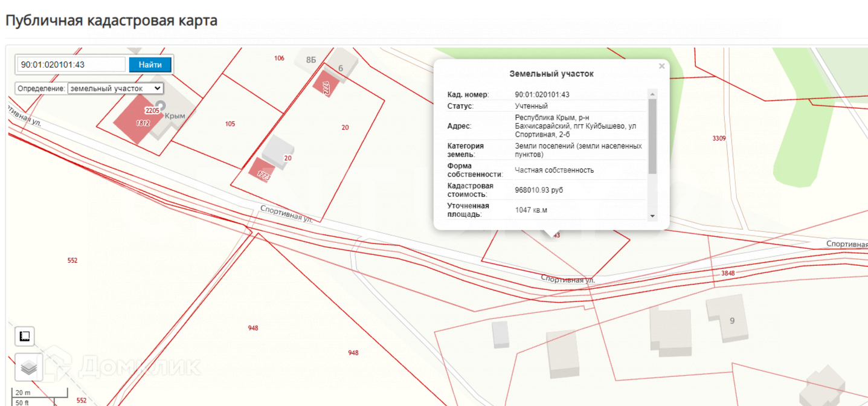The height and width of the screenshot is (406, 868).
Task: Focus the cadastral number search field
Action: point(71,65)
